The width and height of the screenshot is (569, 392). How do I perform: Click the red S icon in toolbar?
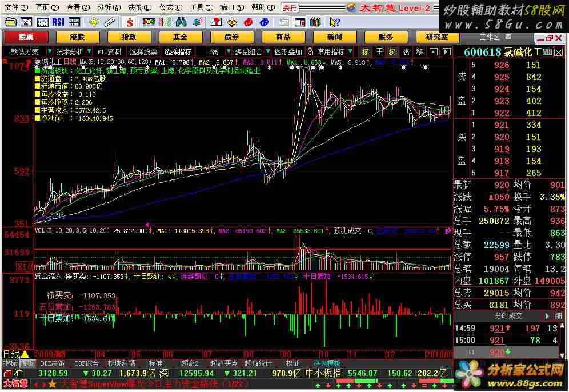tap(130, 22)
